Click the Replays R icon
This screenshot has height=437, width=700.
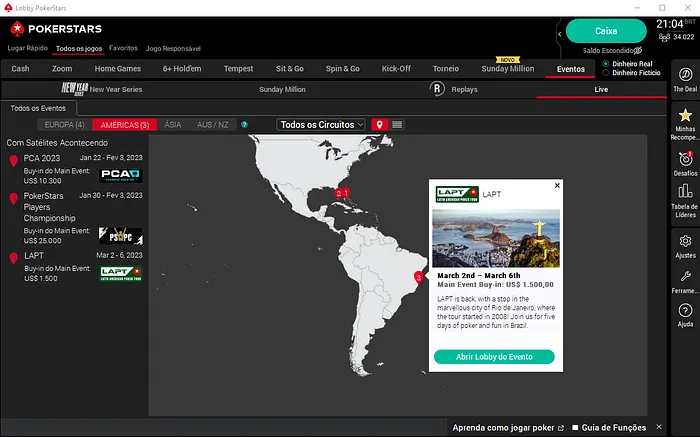click(x=437, y=89)
